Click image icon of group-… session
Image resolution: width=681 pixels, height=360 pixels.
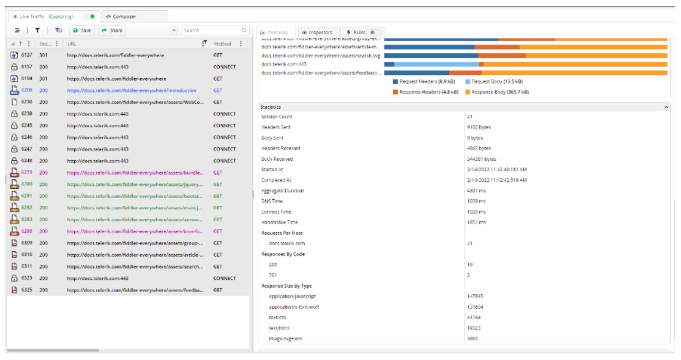pyautogui.click(x=14, y=243)
